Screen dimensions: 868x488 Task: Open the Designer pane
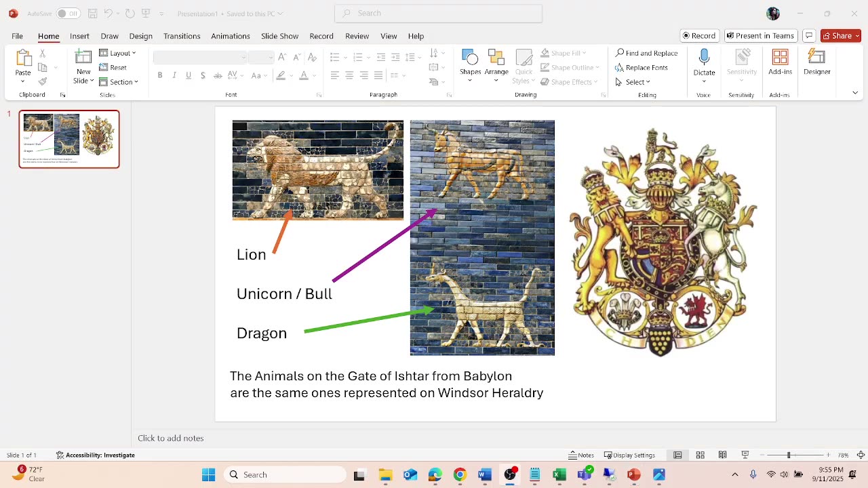[x=816, y=62]
